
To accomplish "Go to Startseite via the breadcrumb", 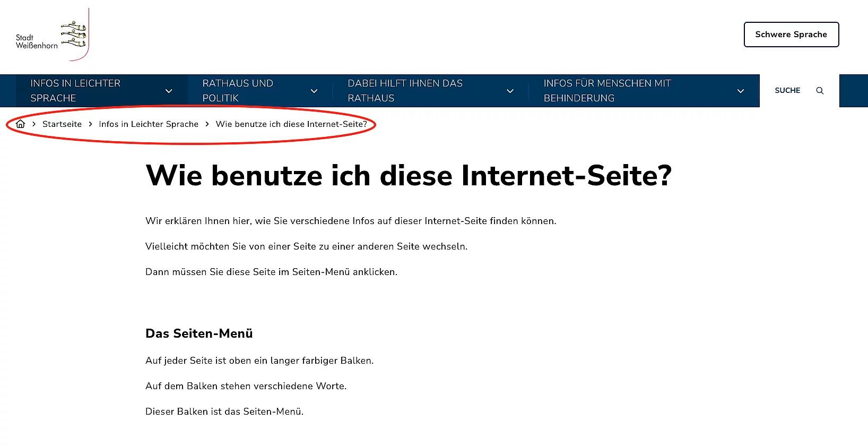I will coord(62,124).
